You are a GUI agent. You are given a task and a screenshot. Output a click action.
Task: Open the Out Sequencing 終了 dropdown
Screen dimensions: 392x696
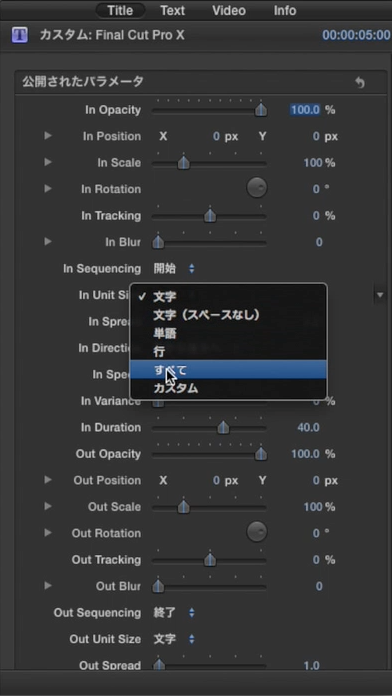pyautogui.click(x=174, y=613)
